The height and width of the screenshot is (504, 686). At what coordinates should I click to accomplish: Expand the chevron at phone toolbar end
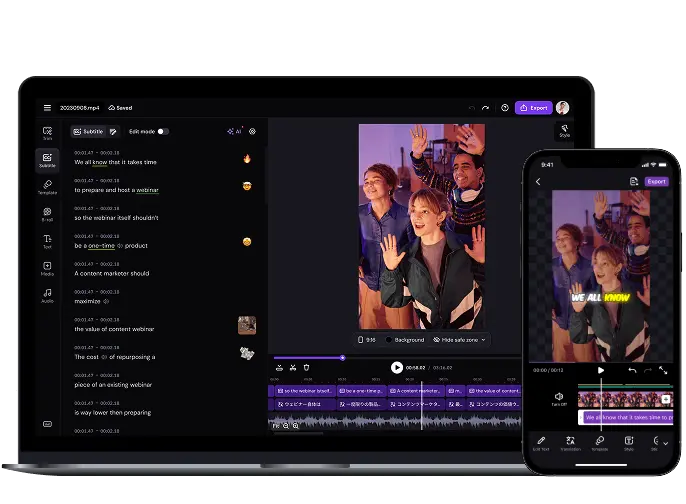click(x=665, y=443)
